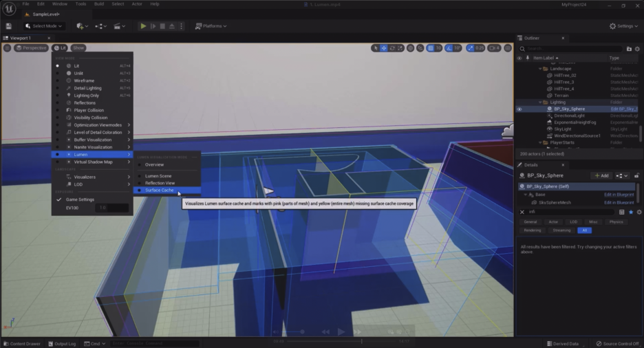Click the Stop simulation square button
644x348 pixels.
pos(162,26)
